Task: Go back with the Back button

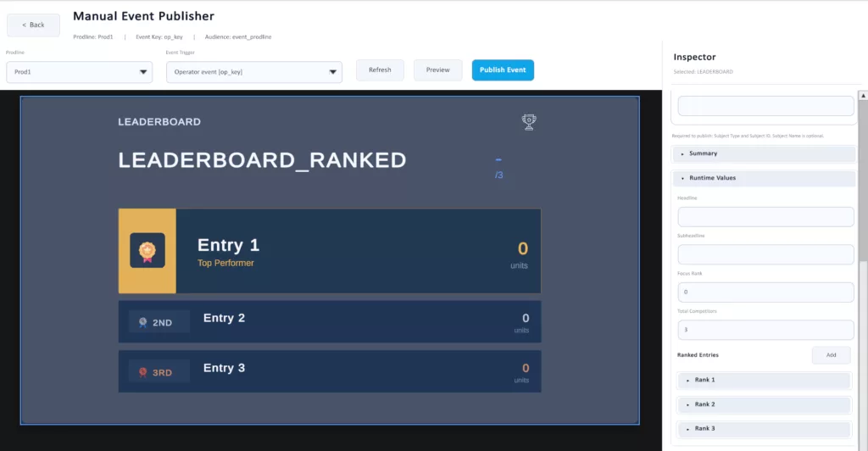Action: pos(33,25)
